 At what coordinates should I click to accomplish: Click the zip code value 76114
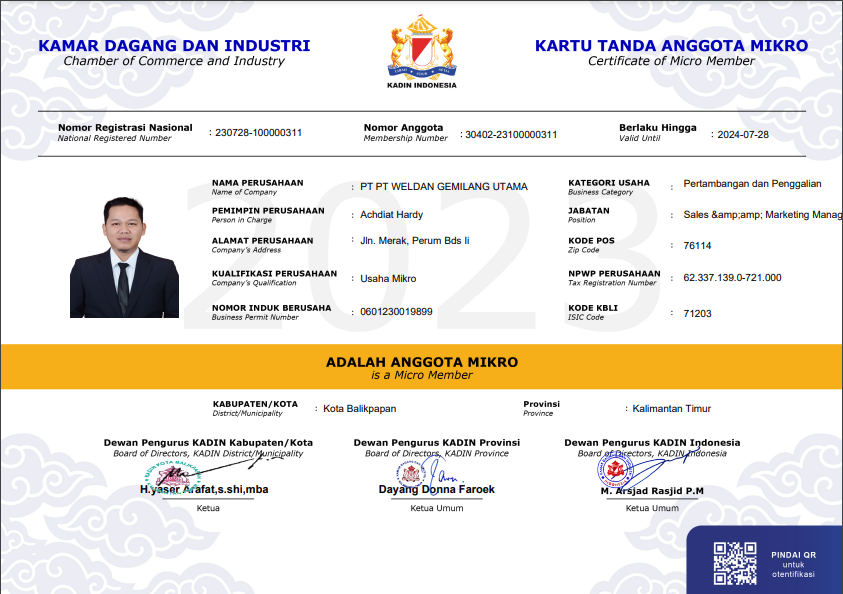tap(697, 246)
